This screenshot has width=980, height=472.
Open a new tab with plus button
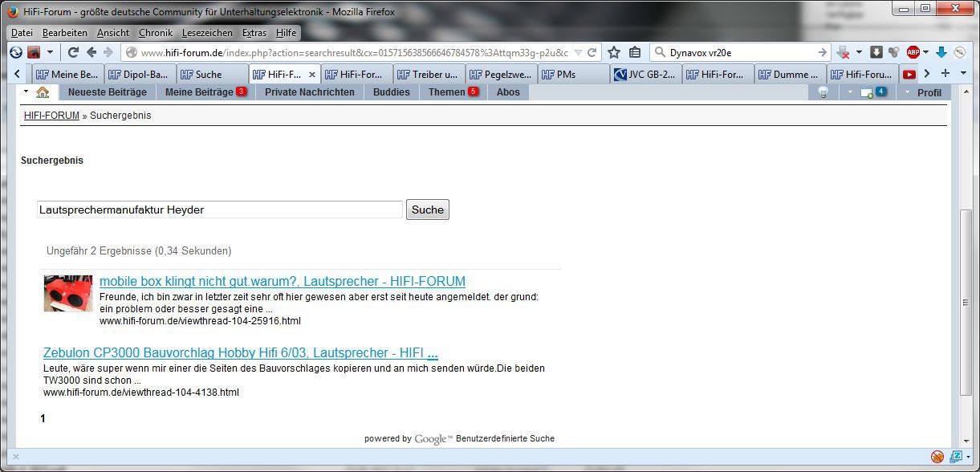945,73
